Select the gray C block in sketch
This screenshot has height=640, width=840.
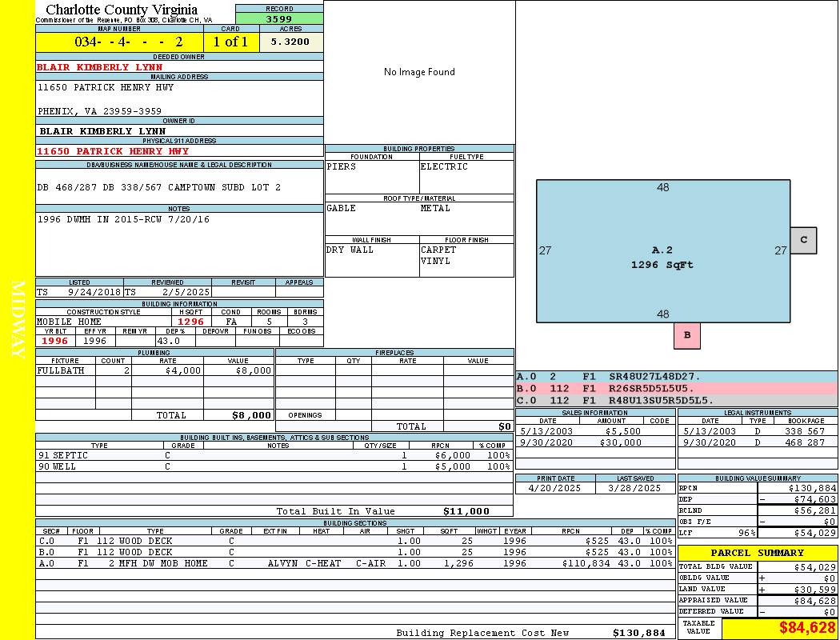point(803,240)
